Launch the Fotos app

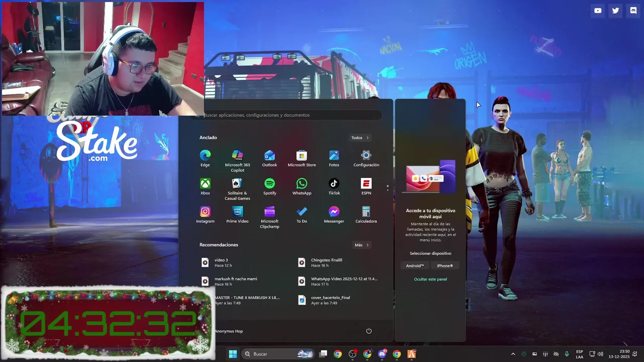(x=334, y=158)
